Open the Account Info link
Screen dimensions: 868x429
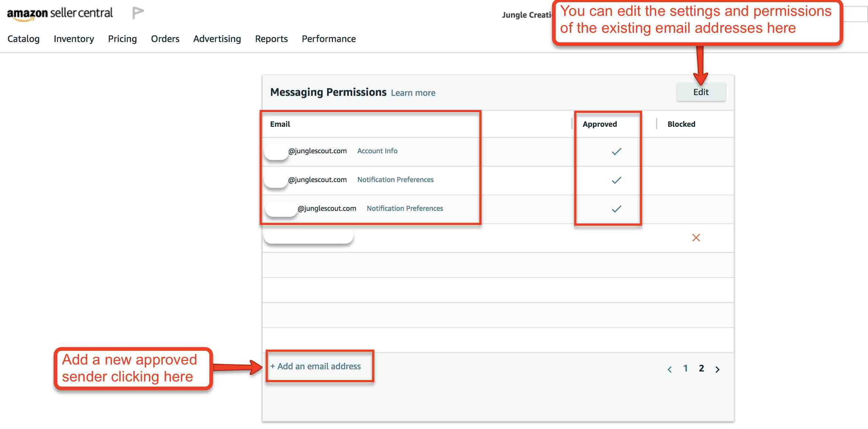click(377, 151)
